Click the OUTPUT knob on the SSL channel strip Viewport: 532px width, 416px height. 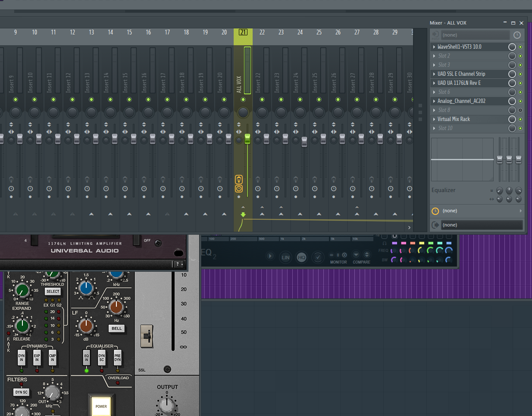[167, 405]
